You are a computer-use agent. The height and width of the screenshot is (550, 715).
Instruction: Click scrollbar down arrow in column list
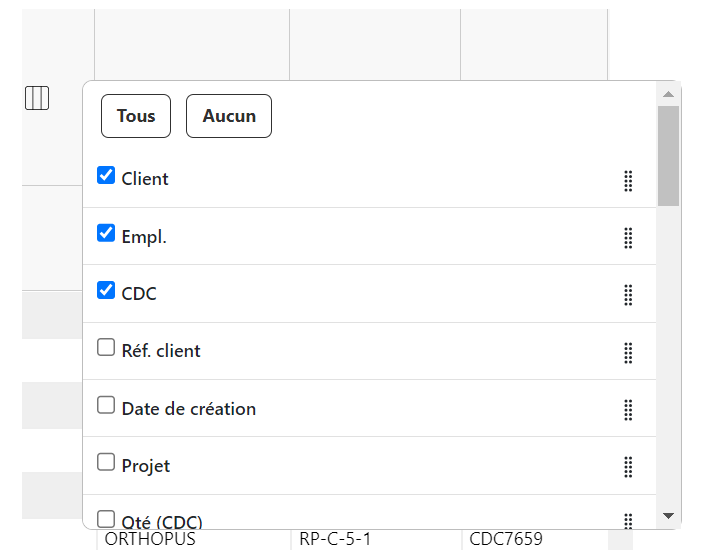pyautogui.click(x=668, y=516)
